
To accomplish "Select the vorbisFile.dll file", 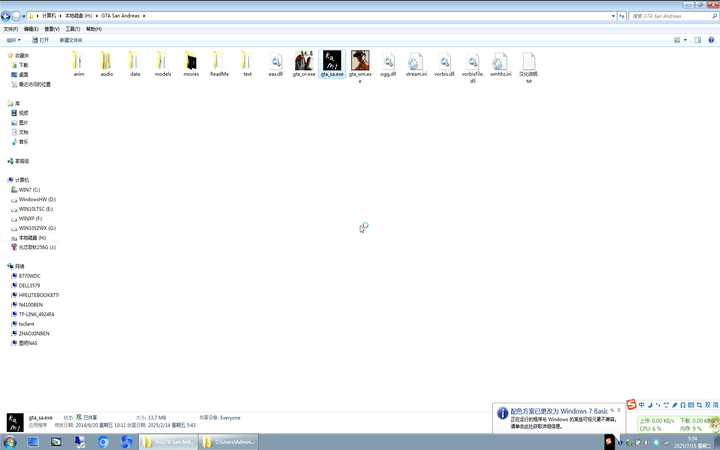I will coord(472,67).
